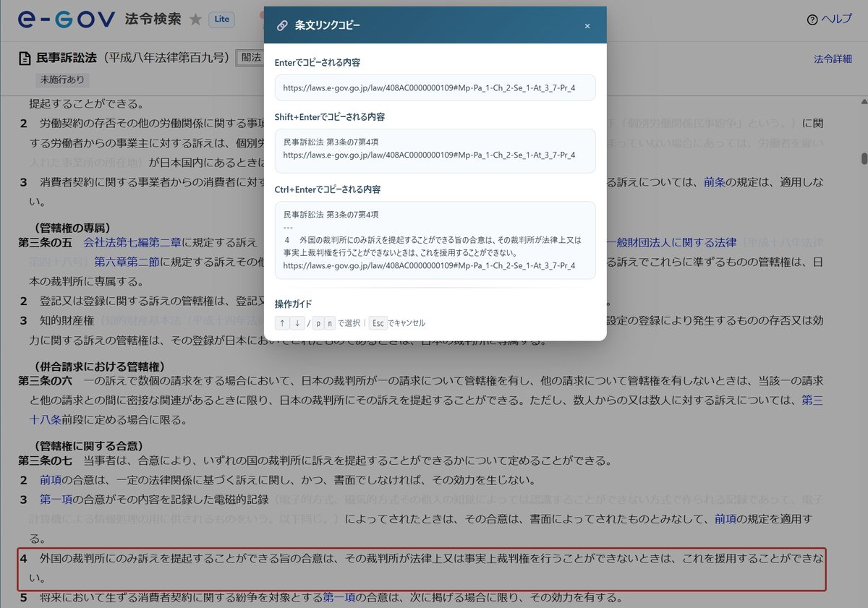Click the 第三条の七 article number
The height and width of the screenshot is (608, 868).
(46, 460)
